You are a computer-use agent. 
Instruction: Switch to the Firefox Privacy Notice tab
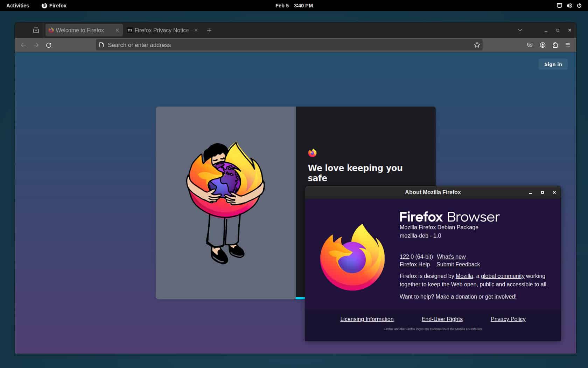click(x=159, y=30)
